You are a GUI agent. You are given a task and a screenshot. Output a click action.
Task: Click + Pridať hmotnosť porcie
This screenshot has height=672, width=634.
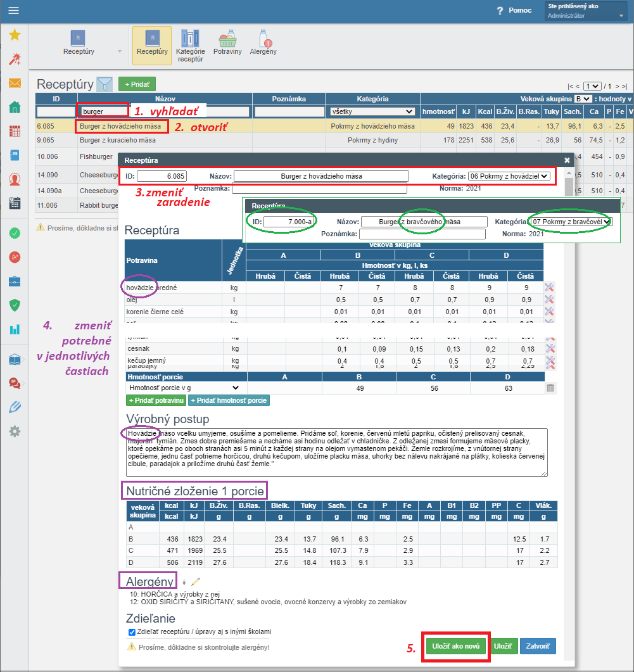229,400
